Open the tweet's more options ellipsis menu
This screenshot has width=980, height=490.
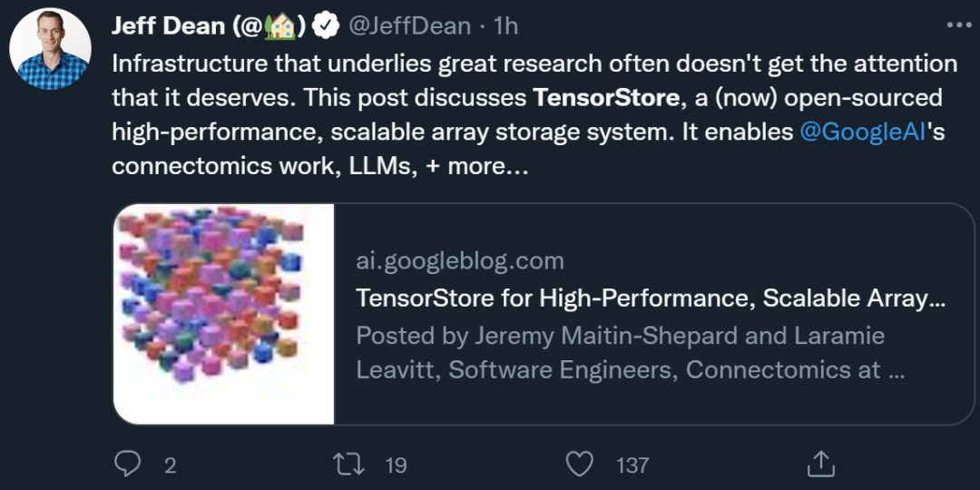tap(958, 25)
